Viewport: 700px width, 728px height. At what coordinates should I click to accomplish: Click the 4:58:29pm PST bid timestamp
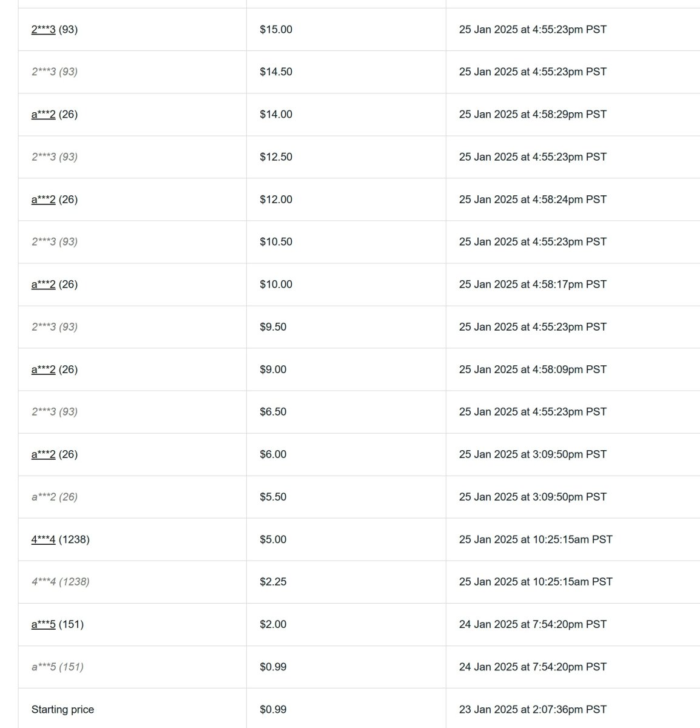pyautogui.click(x=533, y=115)
